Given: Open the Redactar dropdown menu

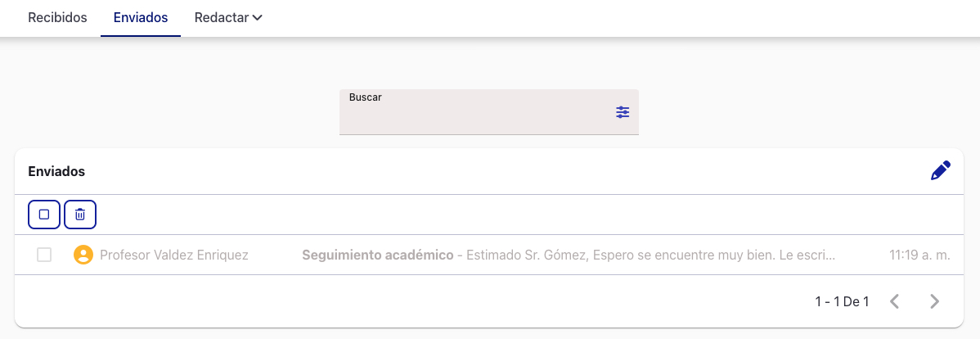Looking at the screenshot, I should [222, 17].
